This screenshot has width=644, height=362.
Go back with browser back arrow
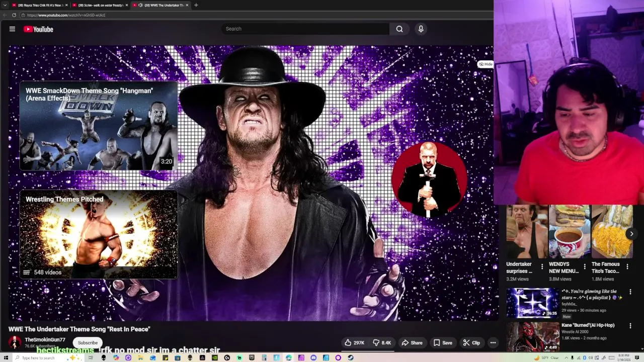tap(5, 15)
